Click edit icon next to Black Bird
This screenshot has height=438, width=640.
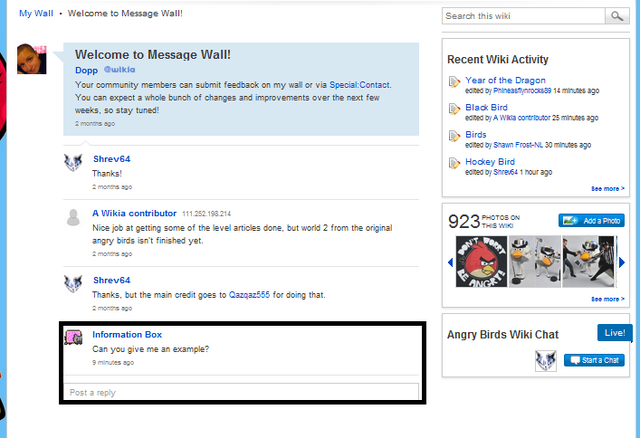coord(454,109)
